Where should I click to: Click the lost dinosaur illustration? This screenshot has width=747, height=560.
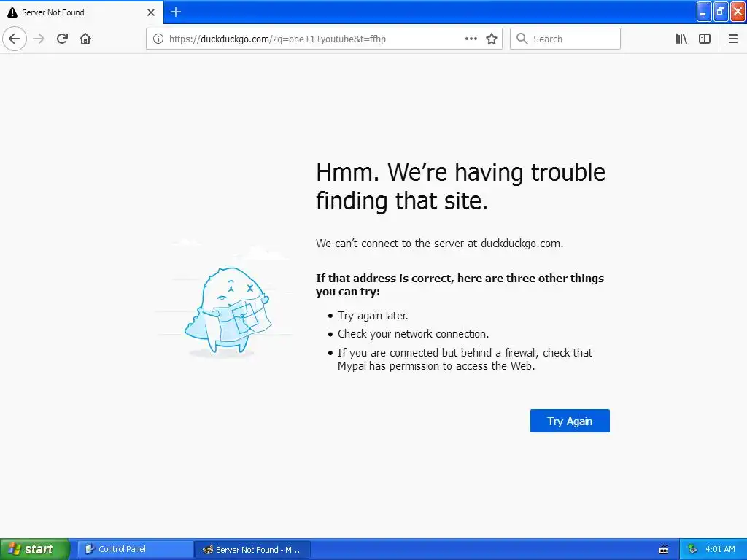228,311
